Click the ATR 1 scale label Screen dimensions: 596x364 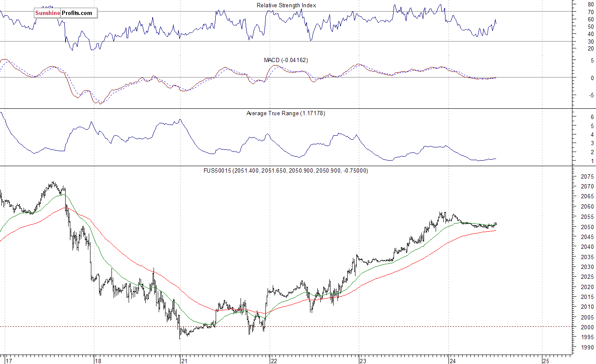592,161
